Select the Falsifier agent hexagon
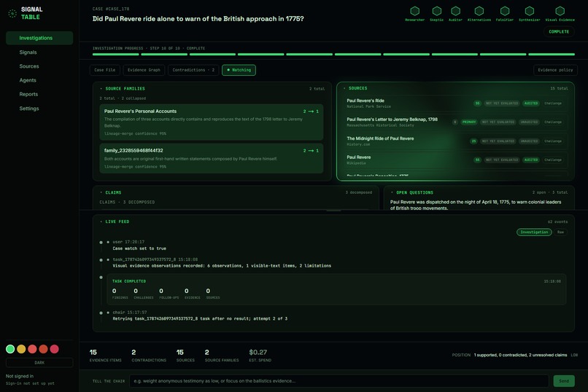 pyautogui.click(x=505, y=11)
